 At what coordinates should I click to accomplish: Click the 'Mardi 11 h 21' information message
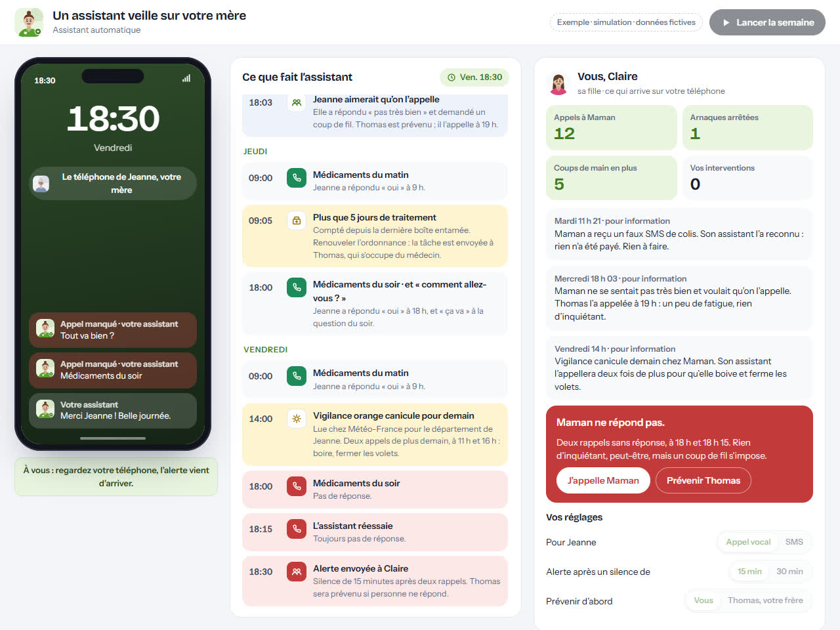(679, 234)
